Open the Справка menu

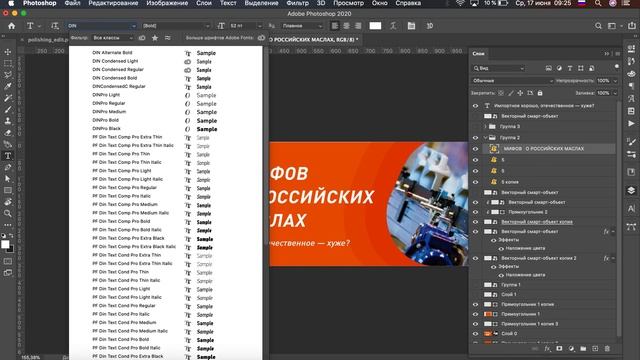click(x=408, y=3)
